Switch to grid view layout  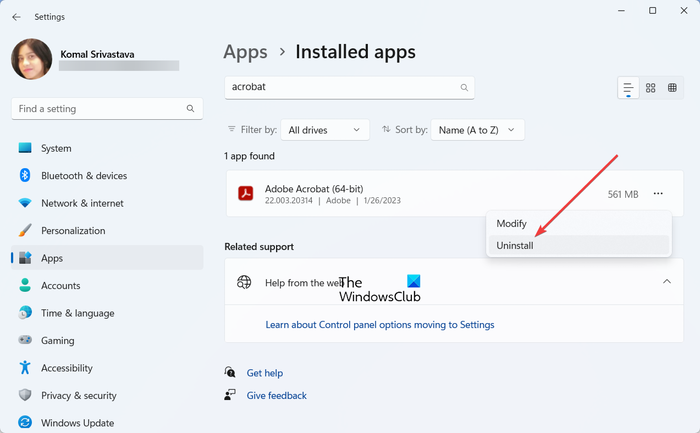pyautogui.click(x=651, y=88)
